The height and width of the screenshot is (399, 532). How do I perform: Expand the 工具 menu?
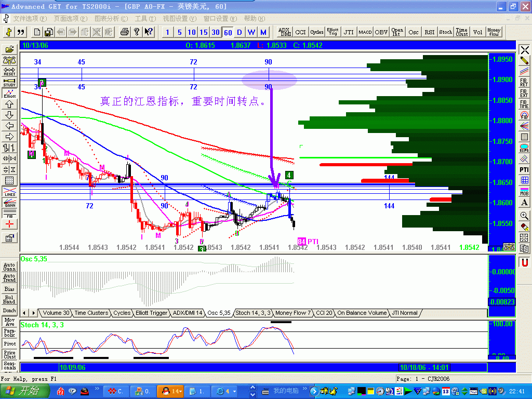[x=145, y=18]
